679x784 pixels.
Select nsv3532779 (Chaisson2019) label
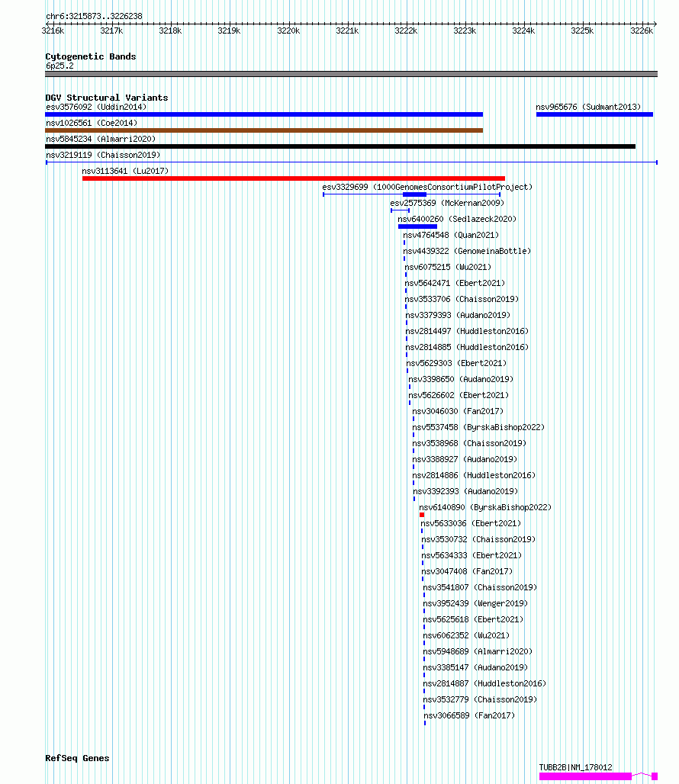click(x=480, y=699)
